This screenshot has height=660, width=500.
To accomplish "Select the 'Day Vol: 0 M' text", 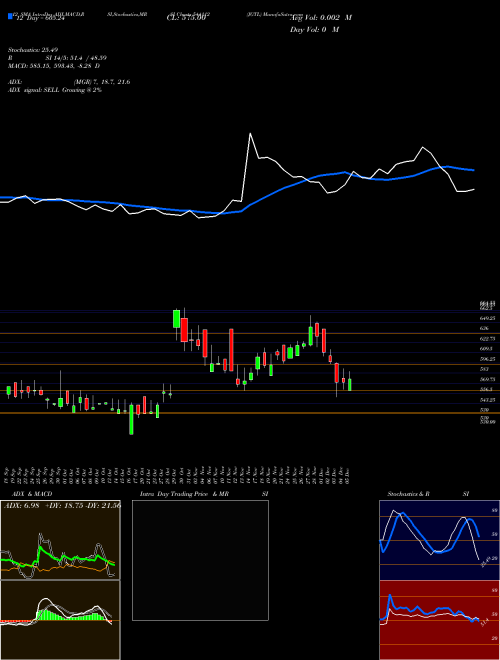I will (x=314, y=30).
